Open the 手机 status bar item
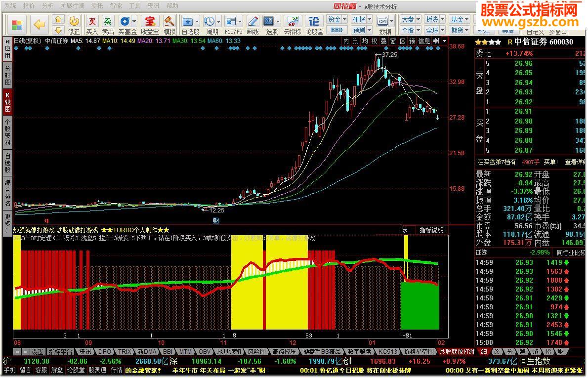Viewport: 588px width, 378px height. pyautogui.click(x=10, y=370)
